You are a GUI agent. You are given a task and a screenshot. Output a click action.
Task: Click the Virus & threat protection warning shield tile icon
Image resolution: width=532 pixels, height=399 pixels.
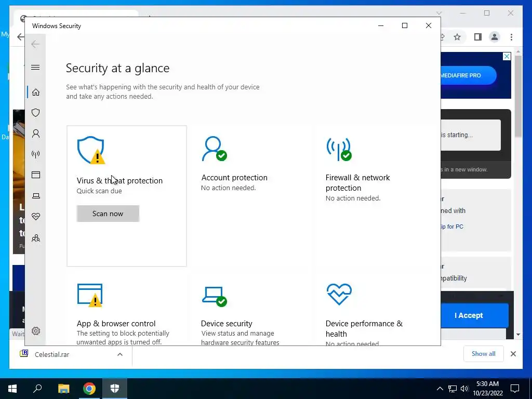(x=91, y=150)
